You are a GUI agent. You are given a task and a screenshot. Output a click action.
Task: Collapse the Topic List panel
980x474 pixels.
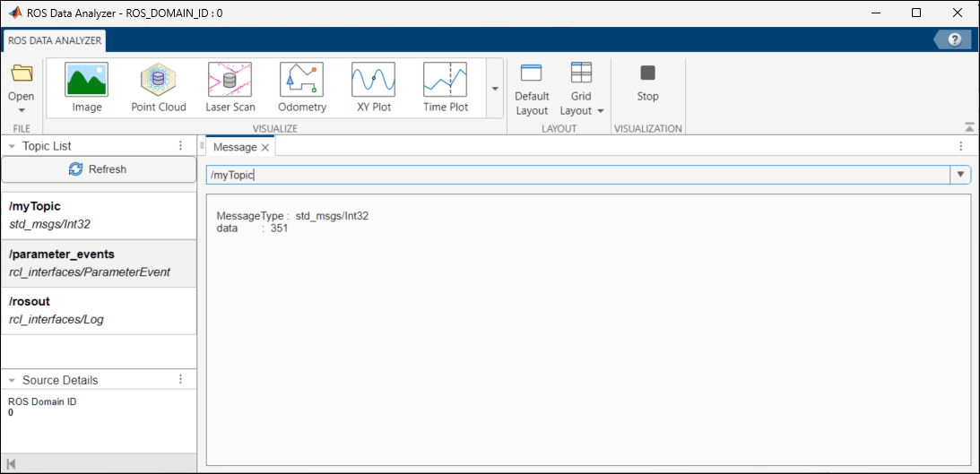[12, 146]
